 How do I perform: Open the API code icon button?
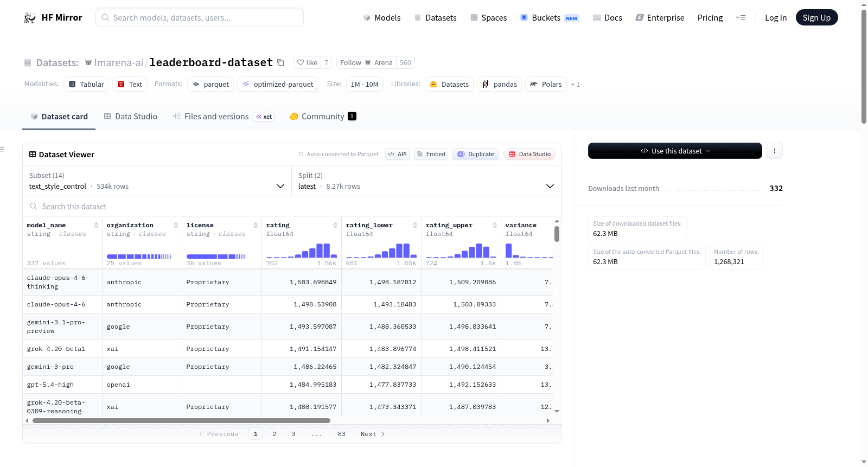point(397,154)
